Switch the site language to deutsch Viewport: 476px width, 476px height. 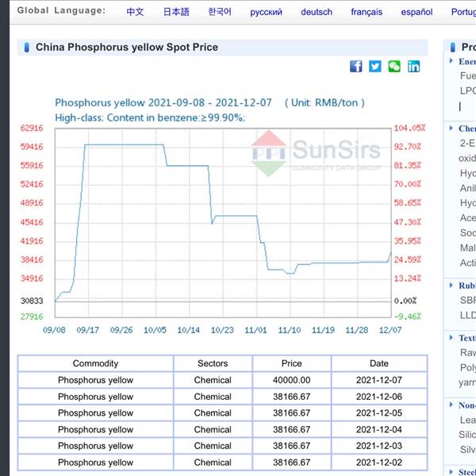317,12
